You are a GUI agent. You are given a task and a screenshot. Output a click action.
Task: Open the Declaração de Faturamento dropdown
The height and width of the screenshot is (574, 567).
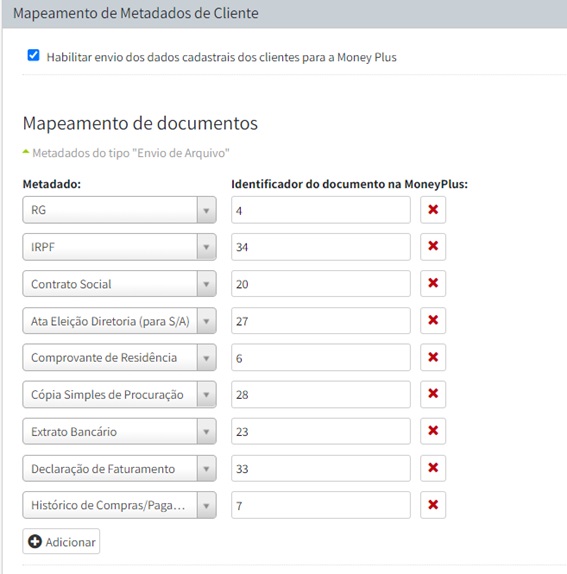point(119,468)
